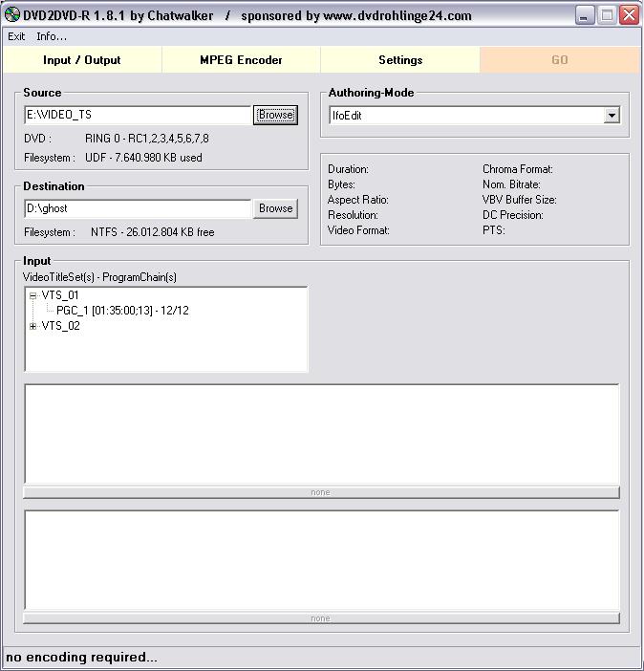The width and height of the screenshot is (644, 671).
Task: Click the upper empty list box
Action: [x=321, y=434]
